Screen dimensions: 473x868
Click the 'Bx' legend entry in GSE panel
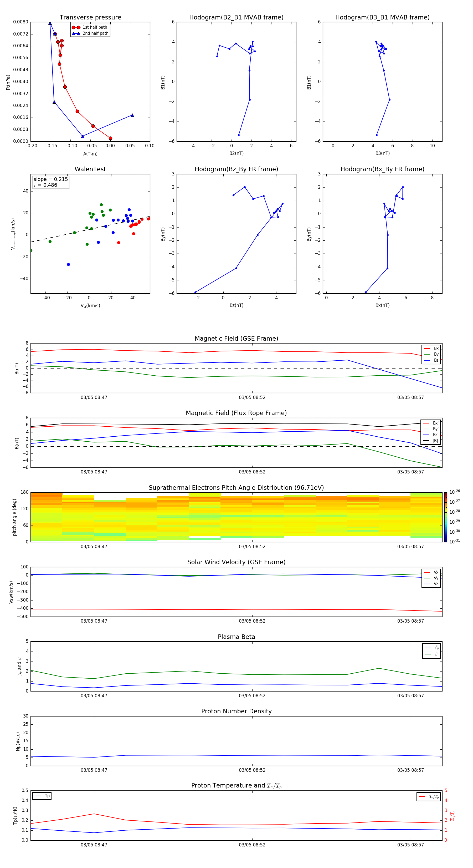431,349
